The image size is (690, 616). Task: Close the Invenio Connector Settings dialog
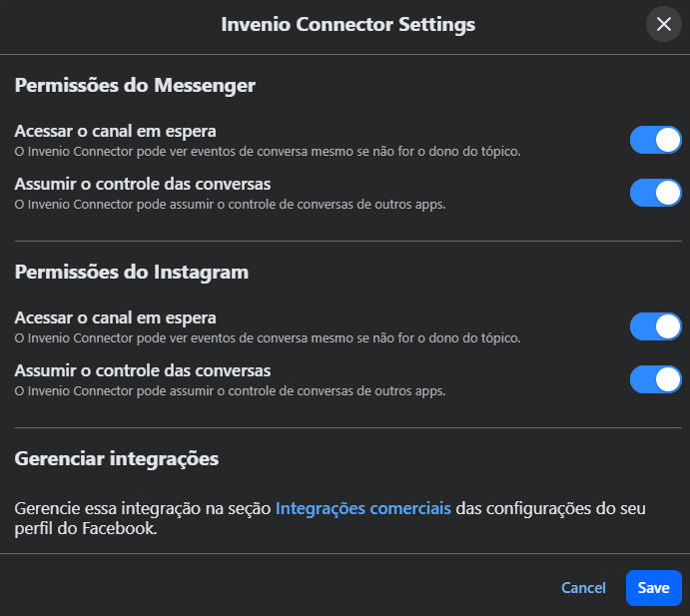click(x=664, y=24)
